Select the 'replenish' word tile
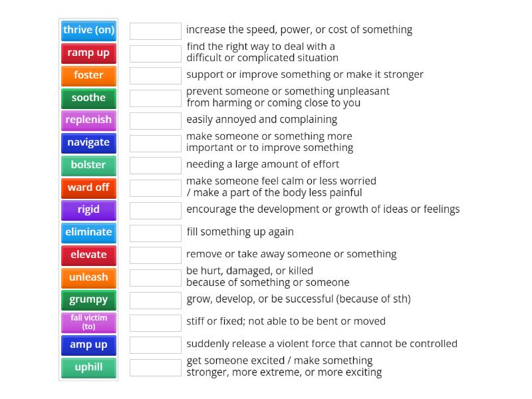This screenshot has width=532, height=399. point(88,120)
